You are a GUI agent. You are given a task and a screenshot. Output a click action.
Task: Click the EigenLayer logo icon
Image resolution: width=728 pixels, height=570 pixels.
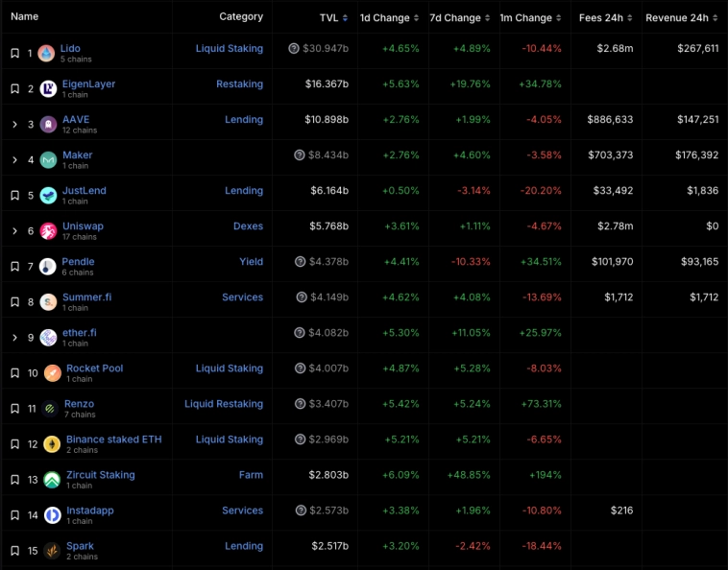pyautogui.click(x=48, y=88)
